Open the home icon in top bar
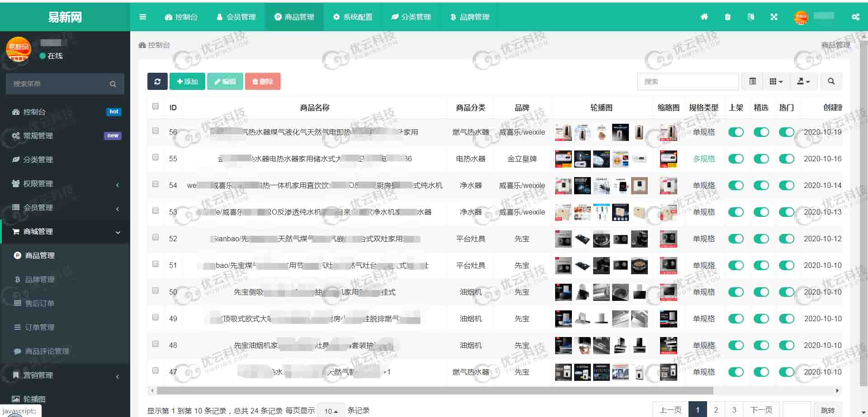Image resolution: width=868 pixels, height=417 pixels. (704, 17)
